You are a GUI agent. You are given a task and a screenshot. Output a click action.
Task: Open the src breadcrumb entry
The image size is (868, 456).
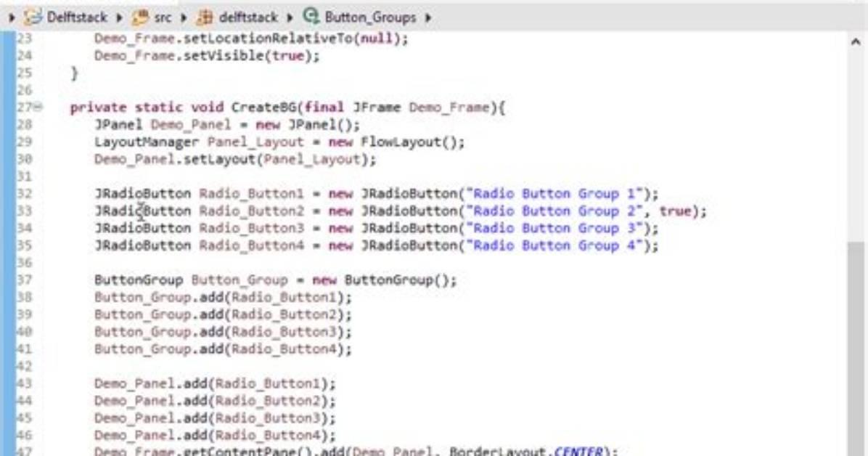click(163, 17)
